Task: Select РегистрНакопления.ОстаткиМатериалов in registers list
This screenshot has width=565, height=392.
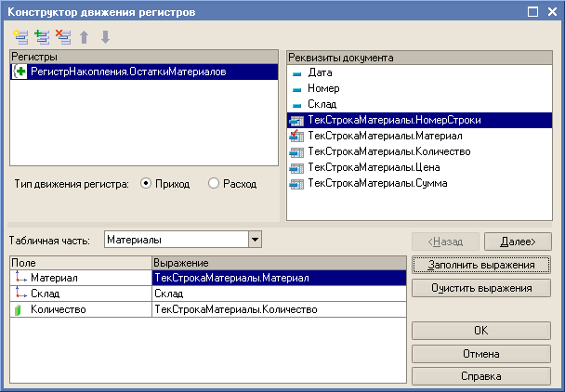Action: [x=144, y=72]
